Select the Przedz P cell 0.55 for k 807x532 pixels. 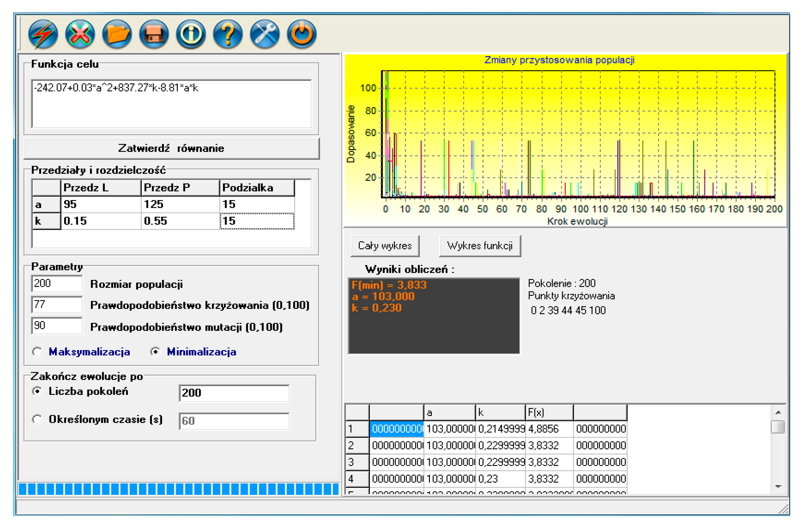[180, 221]
